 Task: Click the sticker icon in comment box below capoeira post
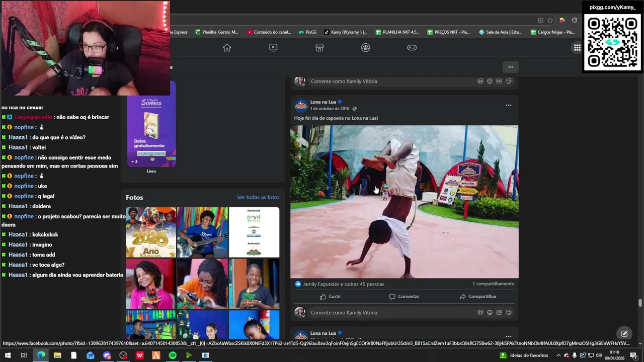509,313
